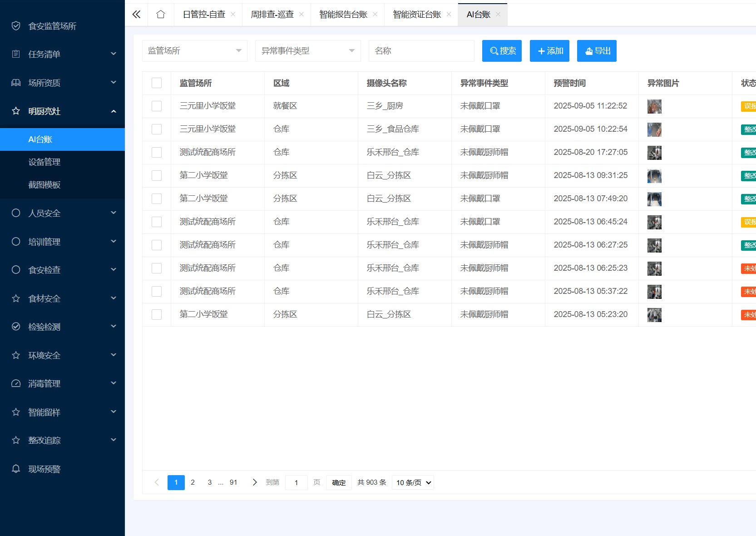Open 设备管理 in sidebar submenu
Screen dimensions: 756x536
tap(44, 162)
